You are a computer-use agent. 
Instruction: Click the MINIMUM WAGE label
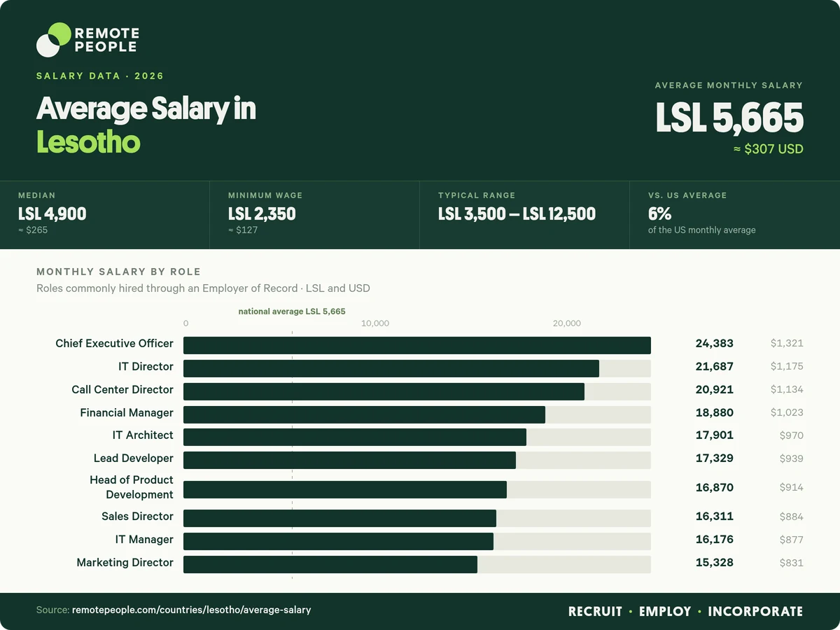[x=265, y=195]
